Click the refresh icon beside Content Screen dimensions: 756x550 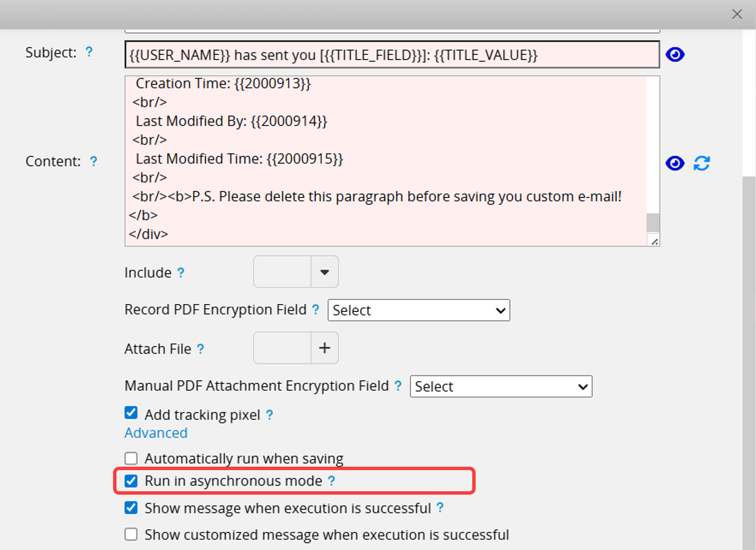[702, 163]
